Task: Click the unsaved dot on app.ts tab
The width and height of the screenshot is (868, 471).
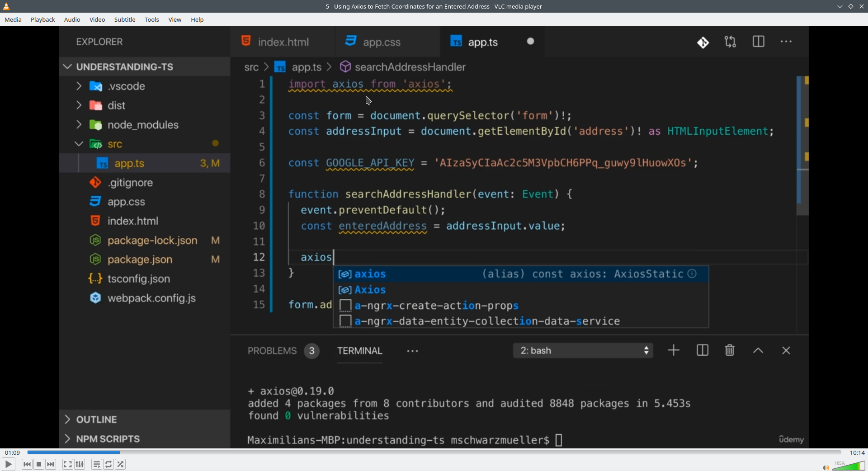Action: [531, 41]
